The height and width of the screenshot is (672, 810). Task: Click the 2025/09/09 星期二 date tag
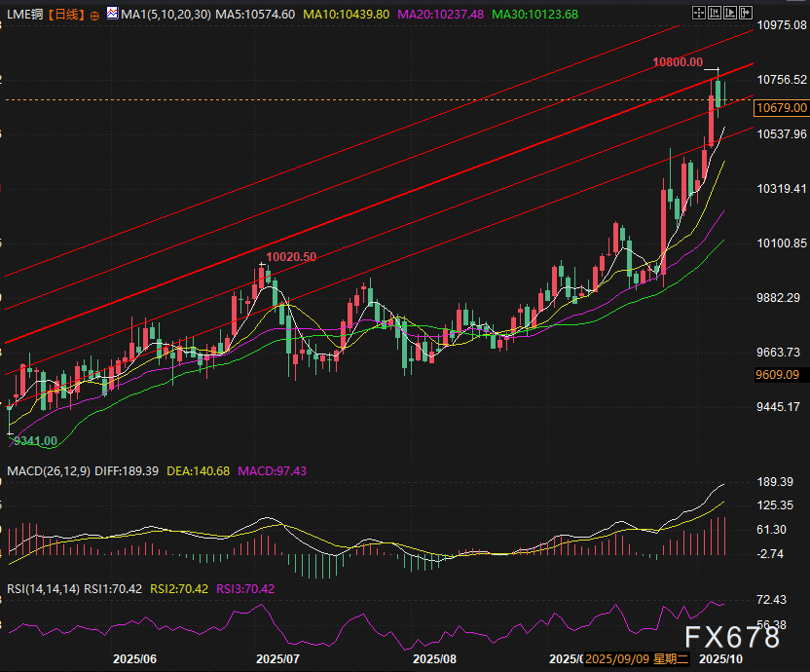[x=638, y=659]
